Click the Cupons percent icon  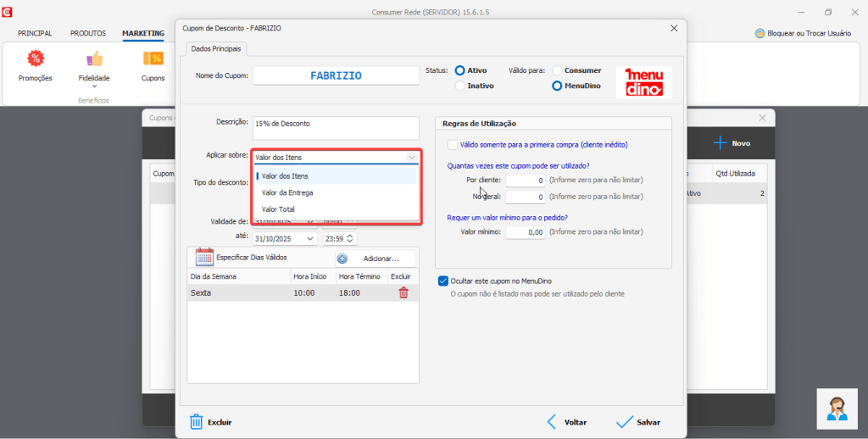click(x=153, y=59)
